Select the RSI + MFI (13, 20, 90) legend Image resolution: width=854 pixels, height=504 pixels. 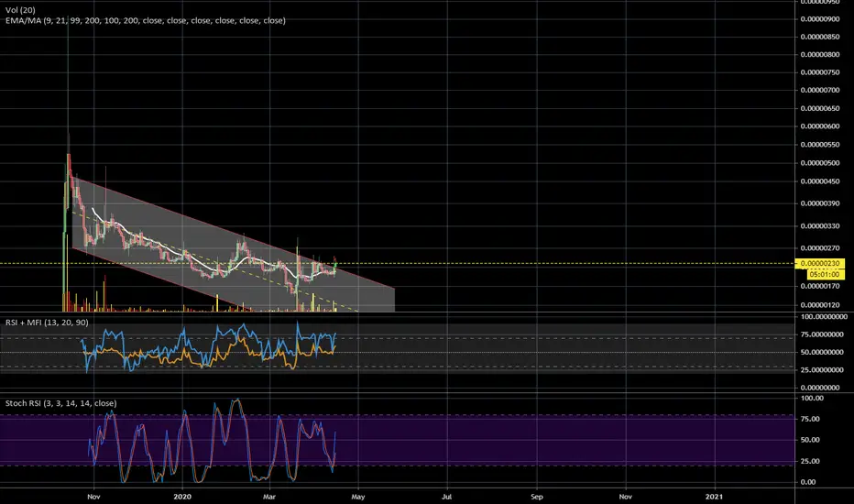47,323
